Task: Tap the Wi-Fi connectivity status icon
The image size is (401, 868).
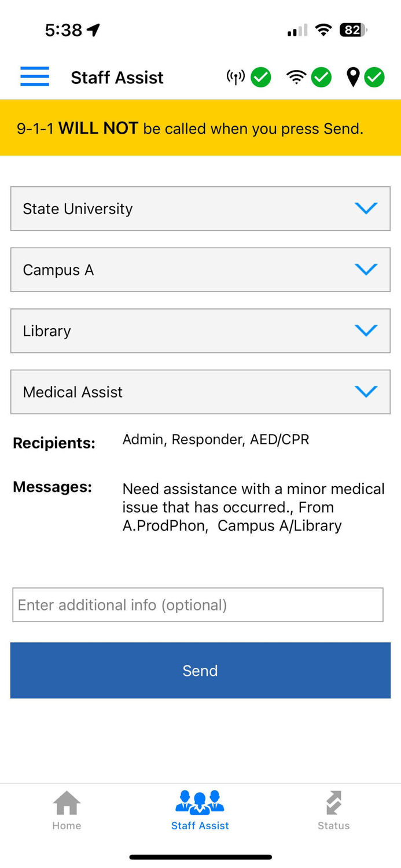Action: click(x=296, y=77)
